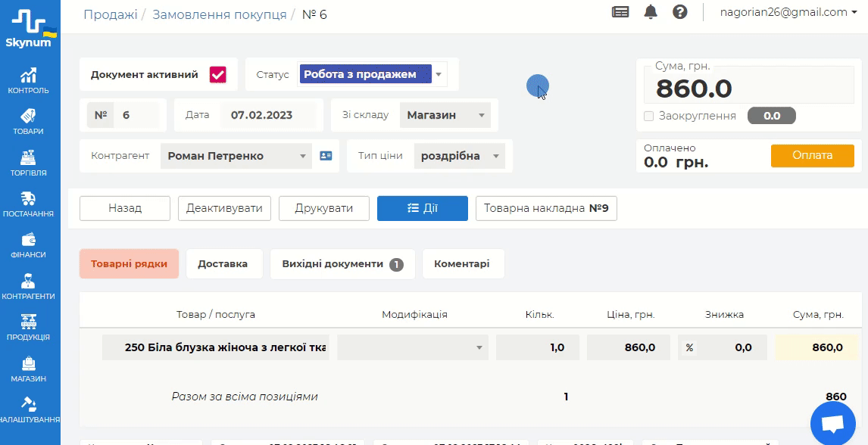Open the Модифікація dropdown in the product row
Image resolution: width=868 pixels, height=445 pixels.
pos(413,347)
